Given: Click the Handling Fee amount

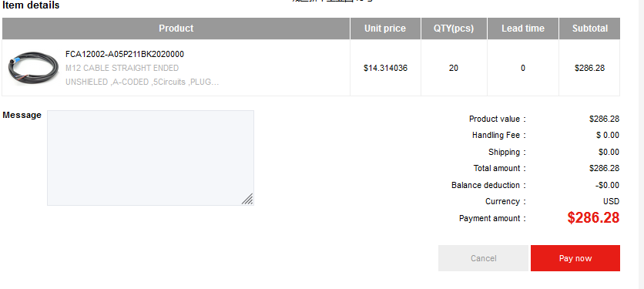Looking at the screenshot, I should coord(608,135).
